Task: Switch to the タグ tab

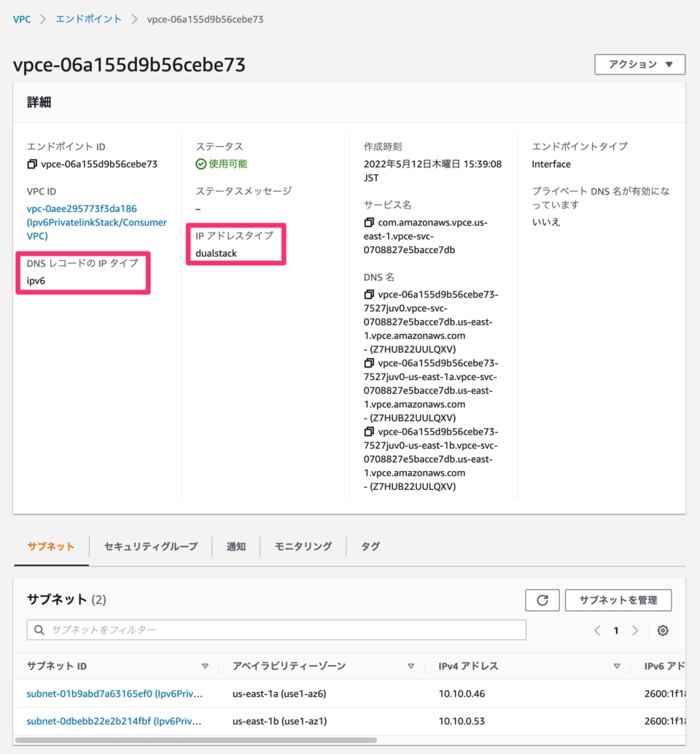Action: point(369,546)
